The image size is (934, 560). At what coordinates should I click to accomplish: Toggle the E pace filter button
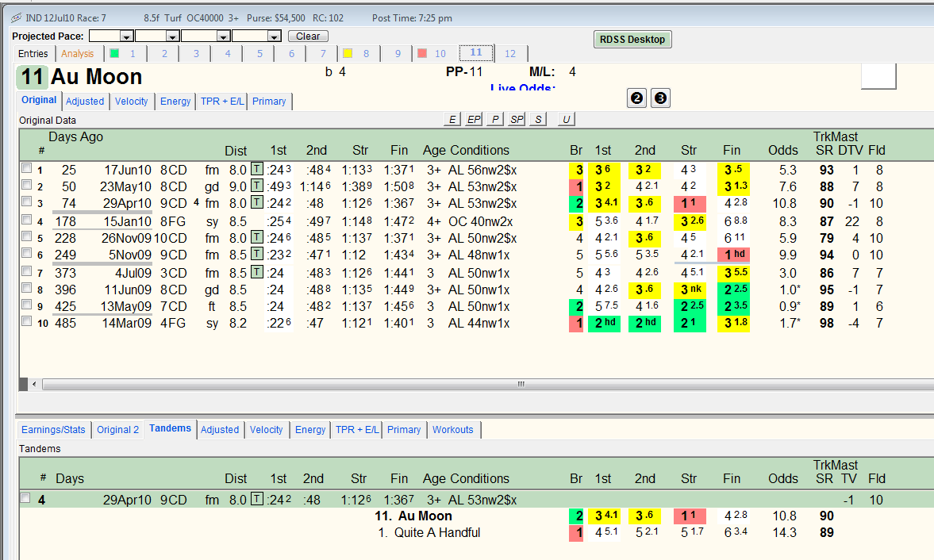pyautogui.click(x=452, y=119)
